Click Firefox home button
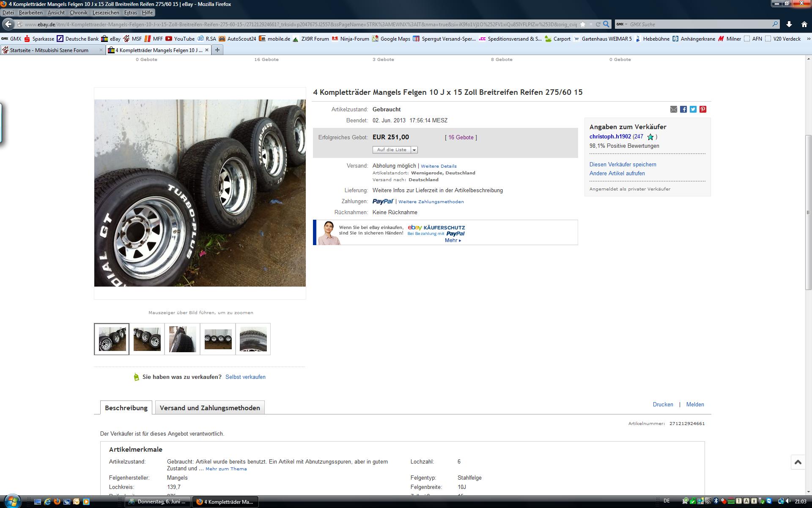The height and width of the screenshot is (508, 812). [x=804, y=25]
